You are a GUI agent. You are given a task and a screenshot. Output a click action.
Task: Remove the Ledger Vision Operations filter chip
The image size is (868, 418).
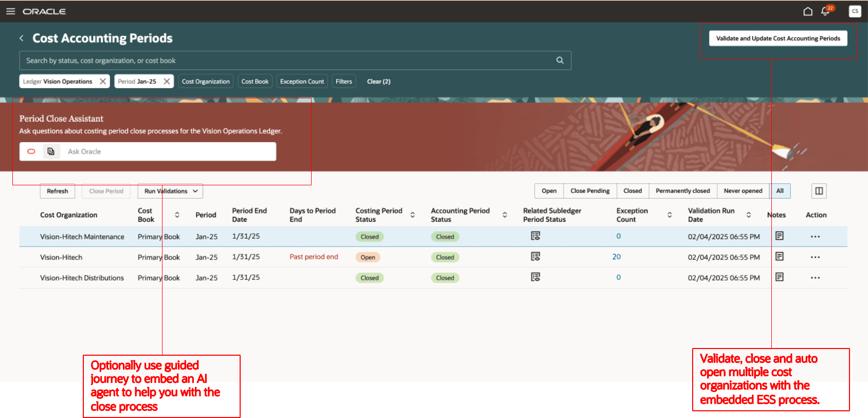point(103,81)
